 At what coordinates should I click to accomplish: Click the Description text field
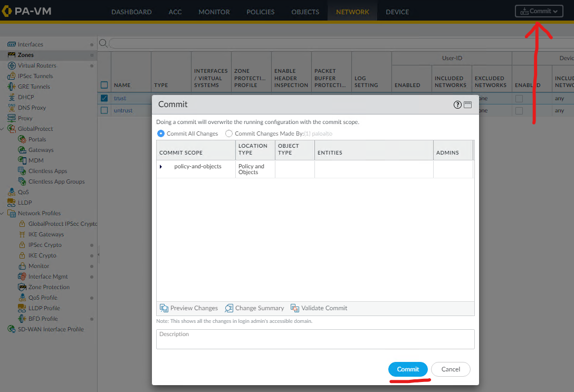315,339
